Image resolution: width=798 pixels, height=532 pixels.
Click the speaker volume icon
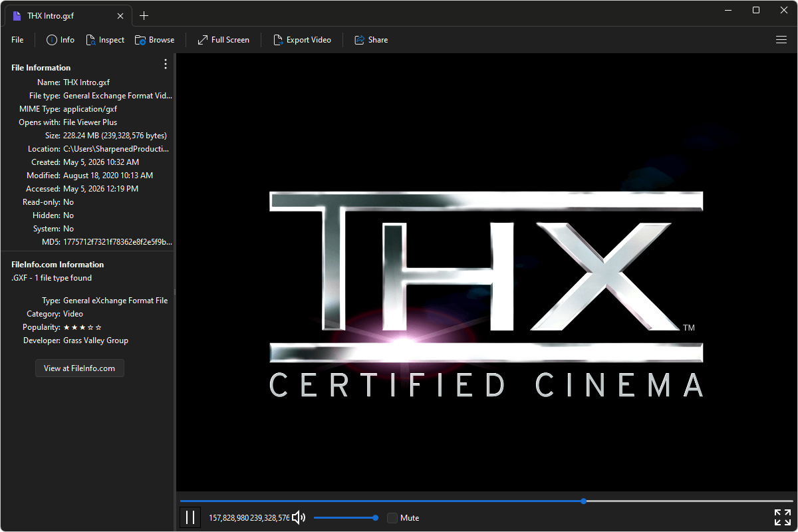(299, 517)
